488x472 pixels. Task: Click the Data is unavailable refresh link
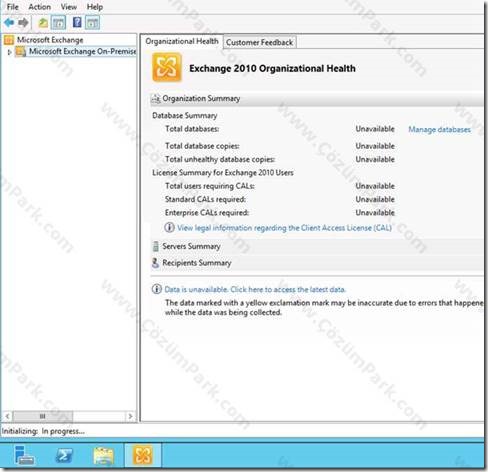255,289
